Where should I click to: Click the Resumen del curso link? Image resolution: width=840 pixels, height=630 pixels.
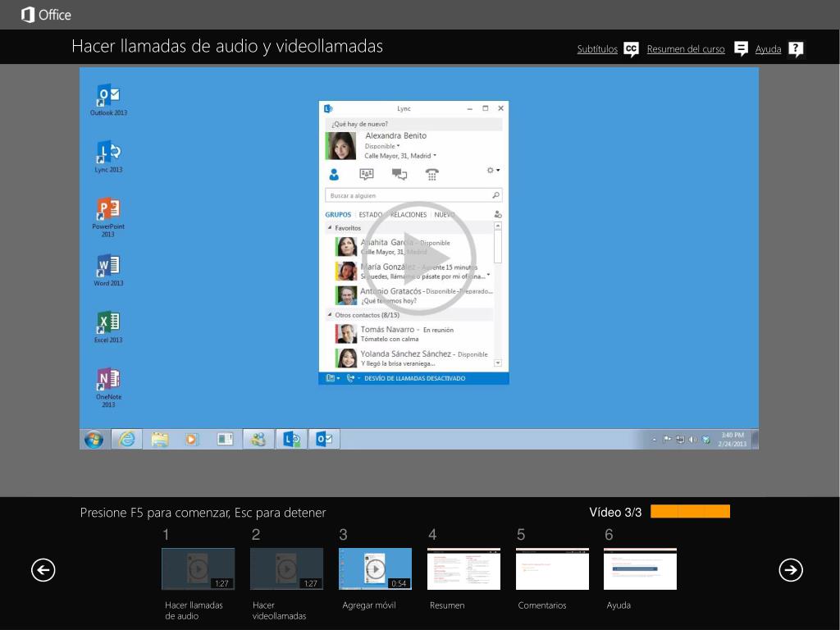coord(686,48)
